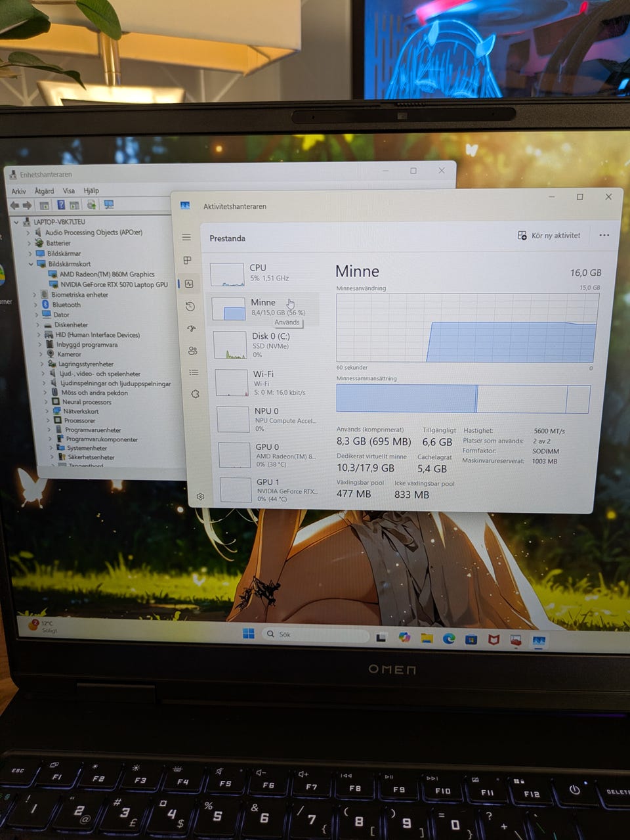Select the GPU 1 NVIDIA GeForce entry
The height and width of the screenshot is (840, 630).
coord(271,490)
